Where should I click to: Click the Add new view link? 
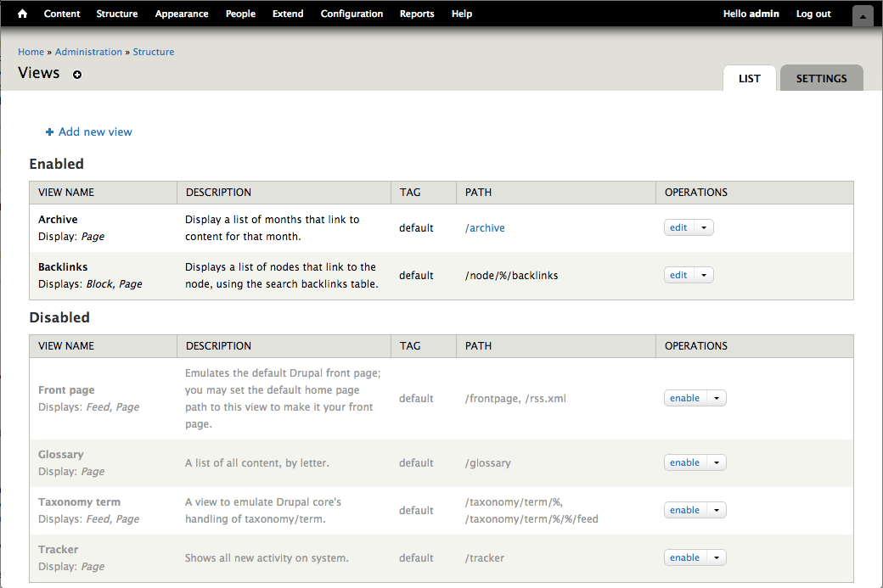(x=95, y=132)
